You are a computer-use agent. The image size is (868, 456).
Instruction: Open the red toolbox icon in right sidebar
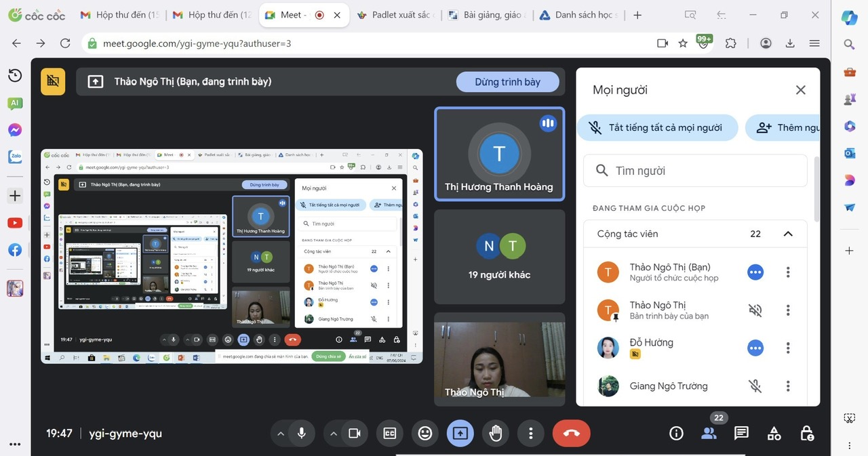point(849,72)
